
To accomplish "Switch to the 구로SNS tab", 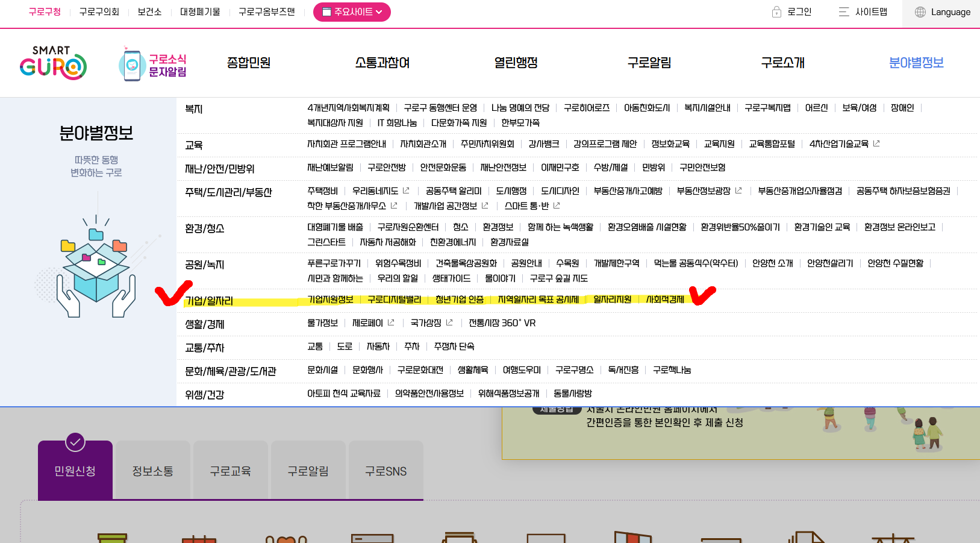I will pos(386,471).
